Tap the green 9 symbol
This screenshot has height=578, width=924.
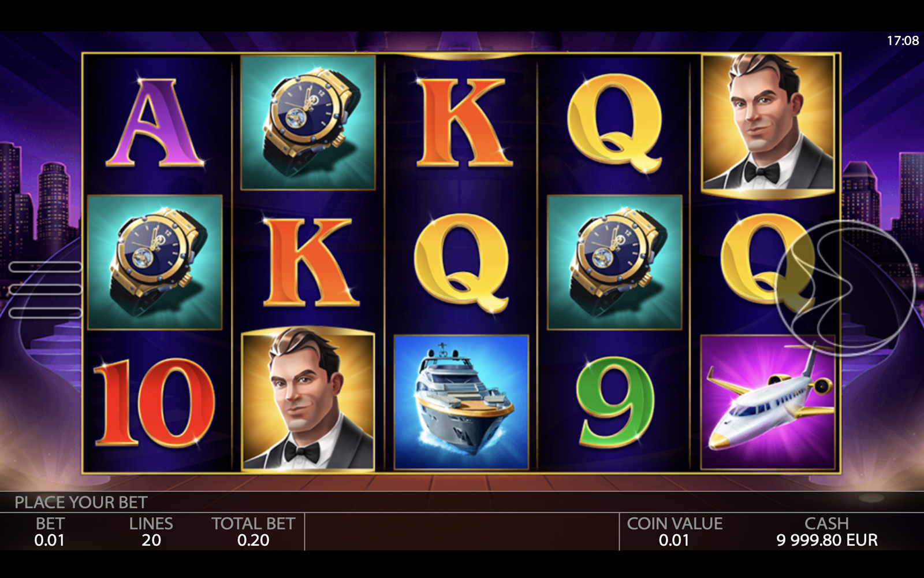[x=616, y=402]
